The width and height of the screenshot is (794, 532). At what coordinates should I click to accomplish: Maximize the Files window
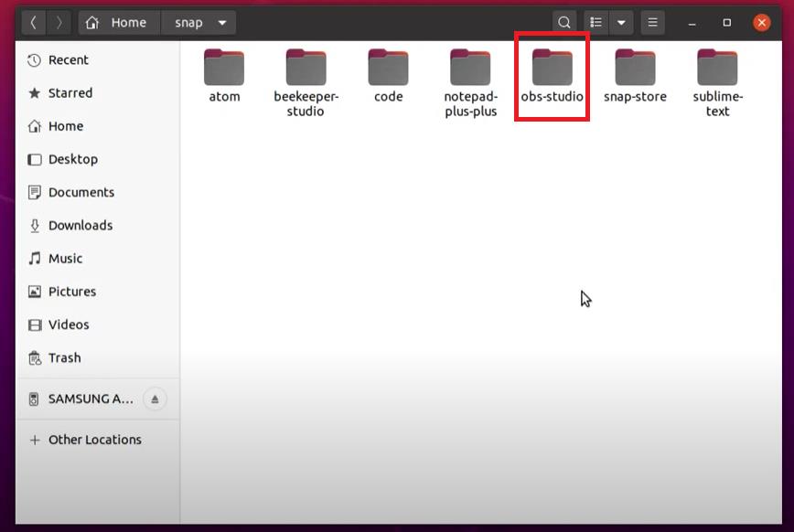pos(726,23)
